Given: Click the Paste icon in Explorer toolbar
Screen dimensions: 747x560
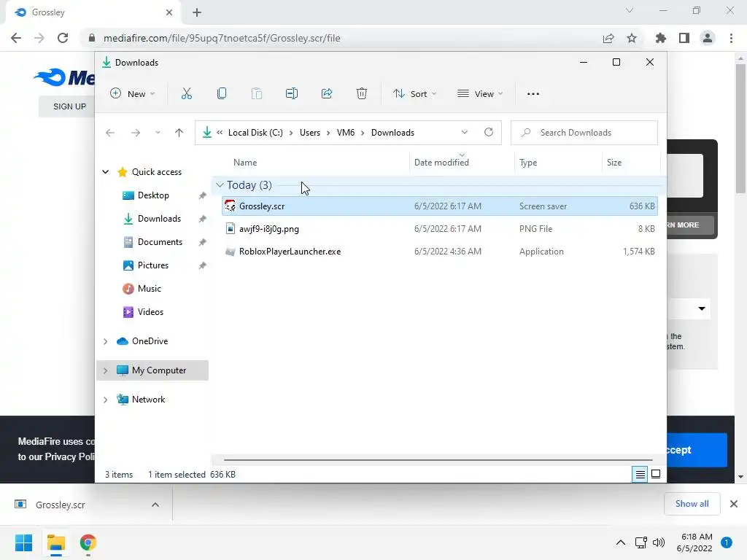Looking at the screenshot, I should [256, 94].
